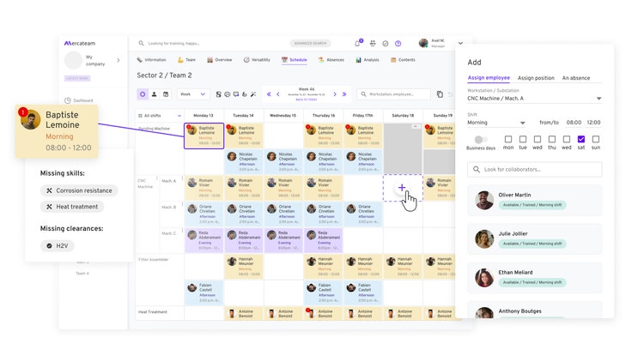This screenshot has width=644, height=362.
Task: Click the Advanced Search button
Action: 310,43
